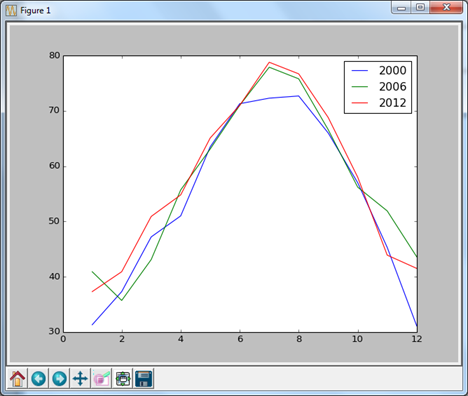
Task: Click the y-axis tick label 60
Action: 55,166
